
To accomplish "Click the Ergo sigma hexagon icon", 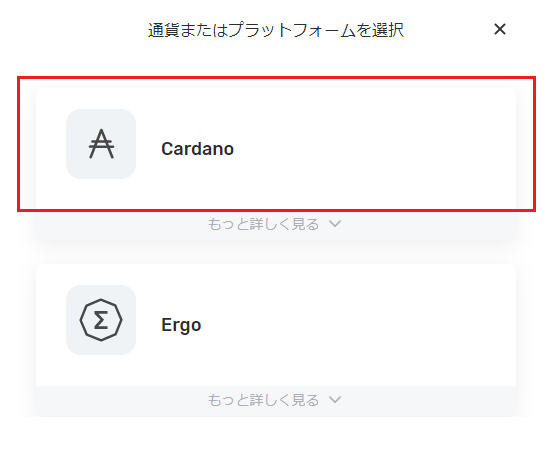I will click(x=101, y=320).
